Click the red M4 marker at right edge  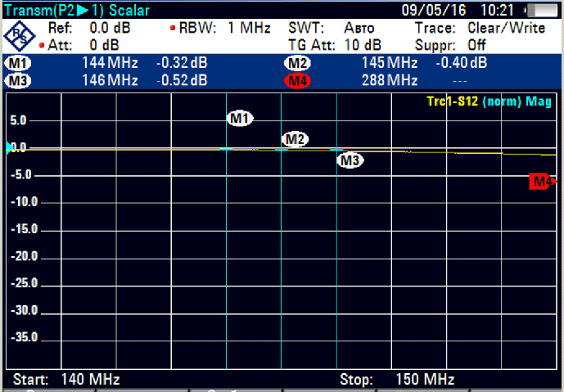541,182
